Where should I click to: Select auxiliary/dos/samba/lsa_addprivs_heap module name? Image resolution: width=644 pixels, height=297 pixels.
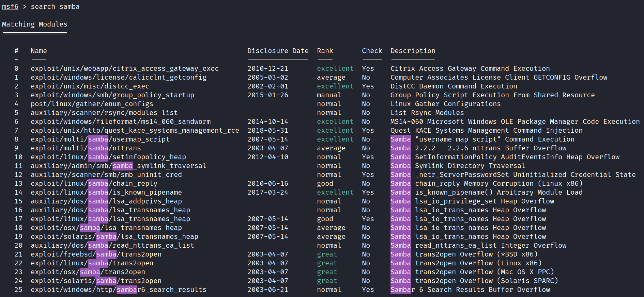pyautogui.click(x=106, y=201)
